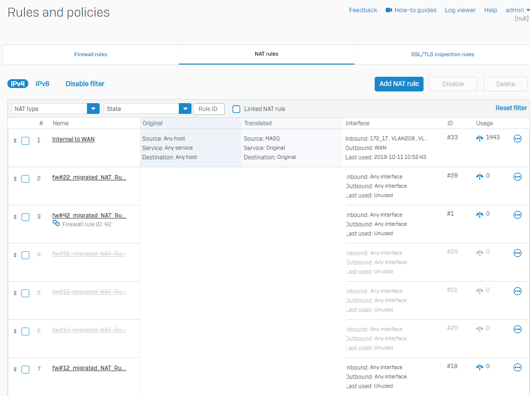532x396 pixels.
Task: Open more options for Internal to WAN rule
Action: (x=517, y=139)
